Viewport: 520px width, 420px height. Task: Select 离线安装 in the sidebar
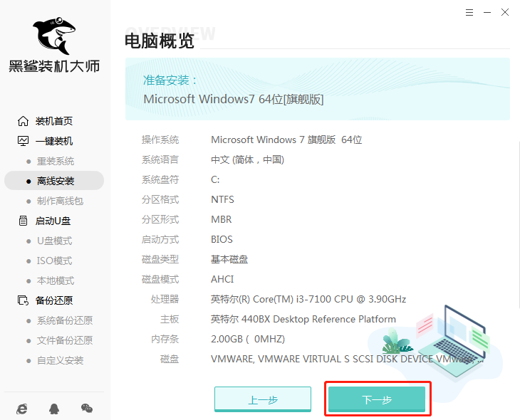click(x=55, y=181)
